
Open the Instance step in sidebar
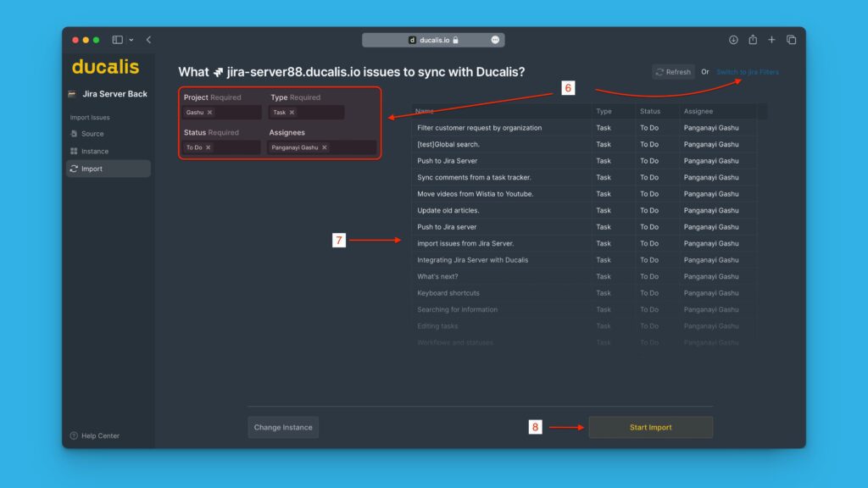coord(95,151)
